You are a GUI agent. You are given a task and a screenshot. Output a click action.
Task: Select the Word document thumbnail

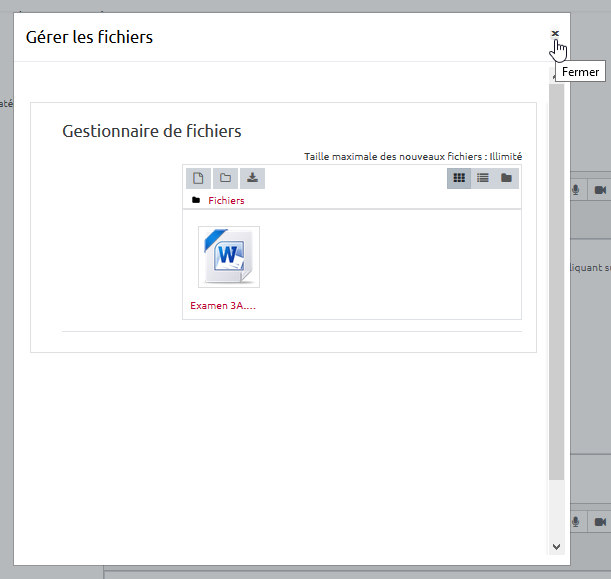point(228,257)
